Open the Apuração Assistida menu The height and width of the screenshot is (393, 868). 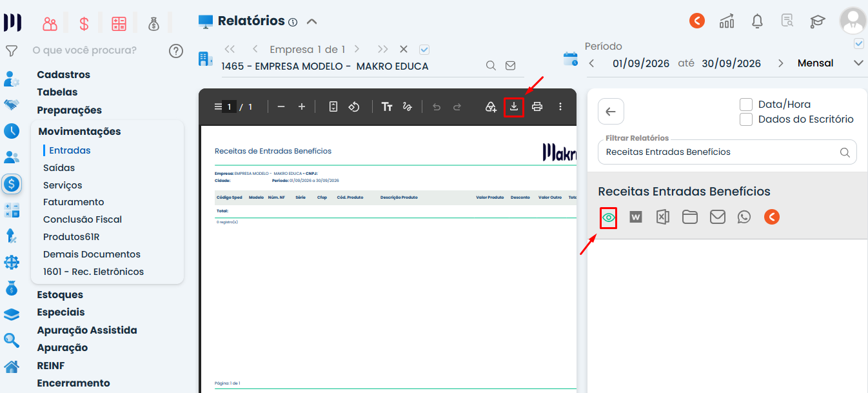(87, 330)
